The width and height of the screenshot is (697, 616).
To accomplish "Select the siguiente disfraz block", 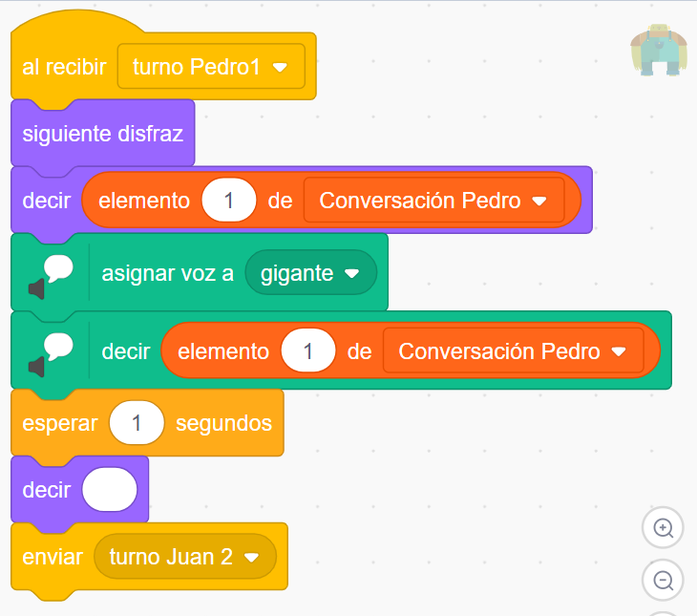I will coord(103,134).
